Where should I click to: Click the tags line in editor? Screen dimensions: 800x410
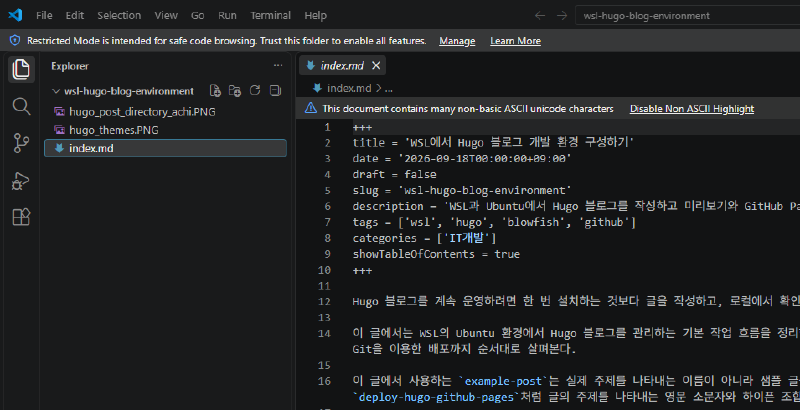[x=494, y=222]
